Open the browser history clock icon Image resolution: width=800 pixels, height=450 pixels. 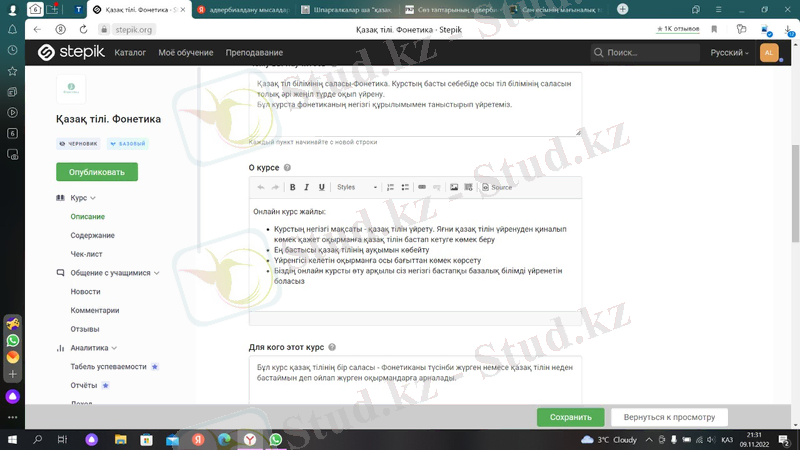tap(12, 50)
